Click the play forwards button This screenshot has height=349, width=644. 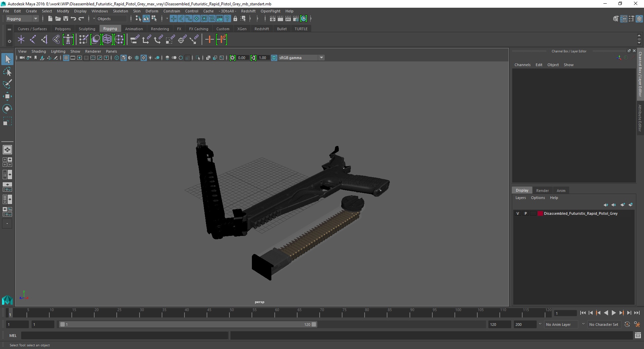coord(613,313)
